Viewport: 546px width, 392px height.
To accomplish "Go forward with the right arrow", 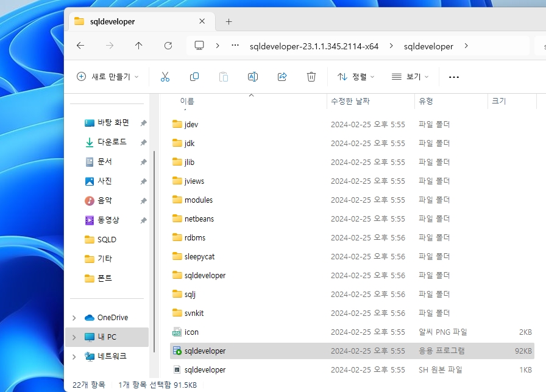I will (x=110, y=46).
